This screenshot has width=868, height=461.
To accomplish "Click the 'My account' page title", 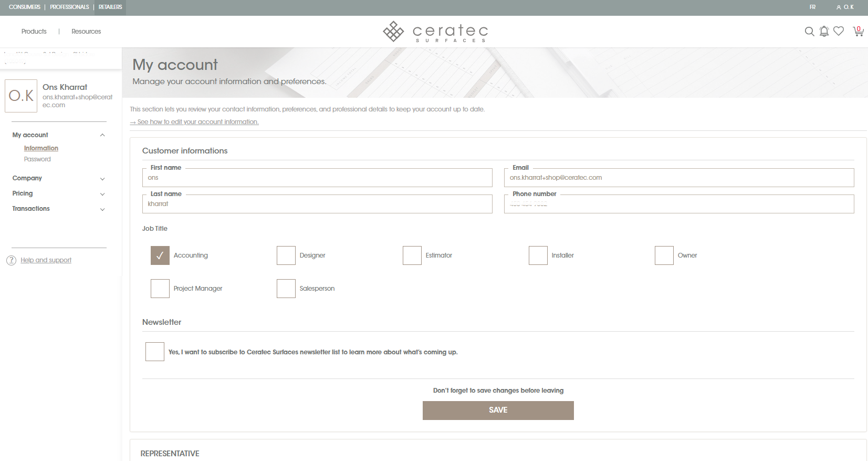I will 175,65.
